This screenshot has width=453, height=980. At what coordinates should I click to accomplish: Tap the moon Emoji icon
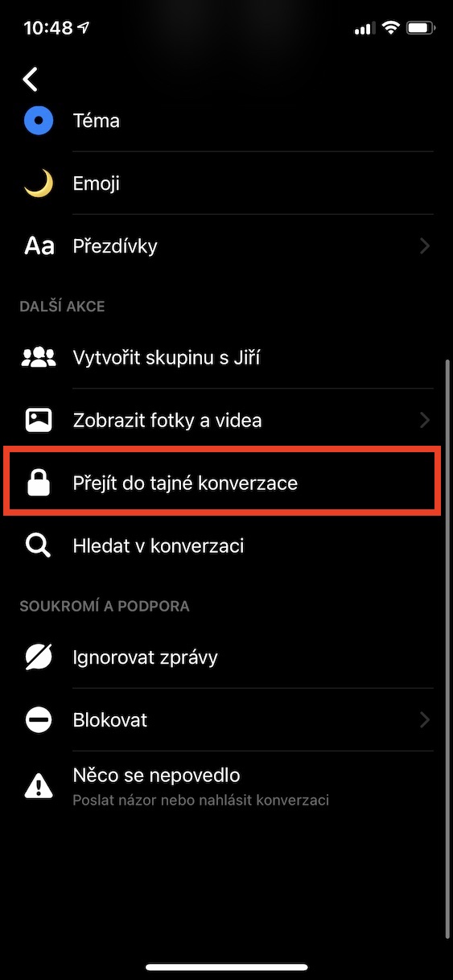pyautogui.click(x=38, y=183)
